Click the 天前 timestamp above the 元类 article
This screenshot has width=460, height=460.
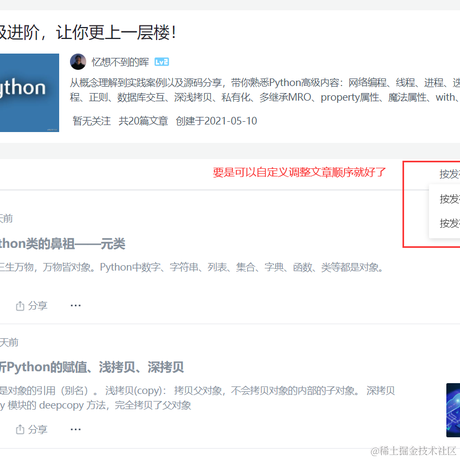[6, 219]
